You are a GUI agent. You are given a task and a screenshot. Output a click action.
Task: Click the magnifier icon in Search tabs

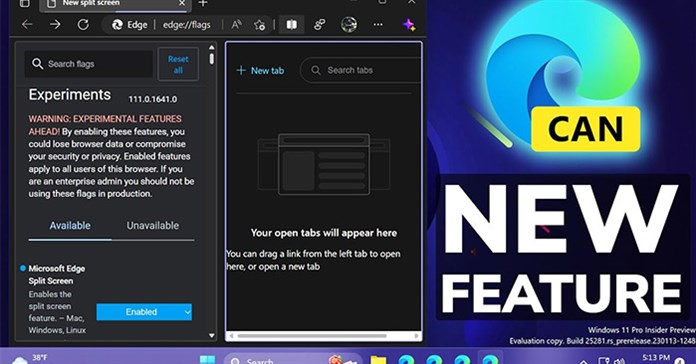(316, 70)
